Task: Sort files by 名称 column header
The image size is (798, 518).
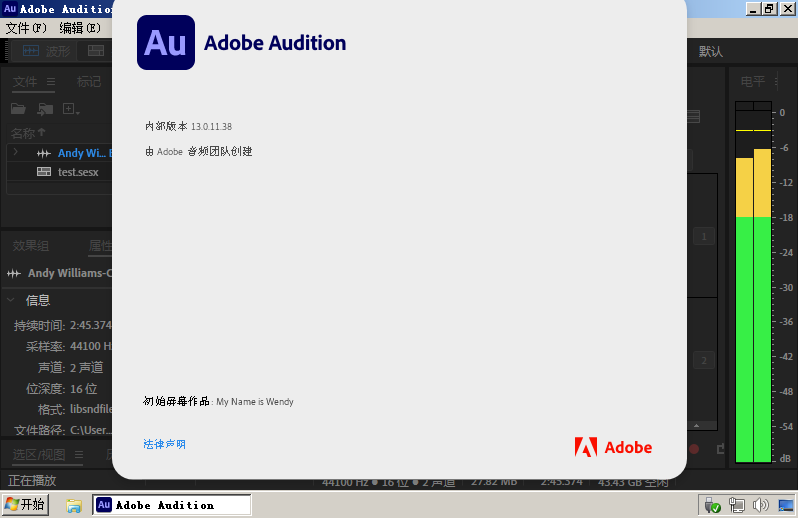Action: [x=28, y=133]
